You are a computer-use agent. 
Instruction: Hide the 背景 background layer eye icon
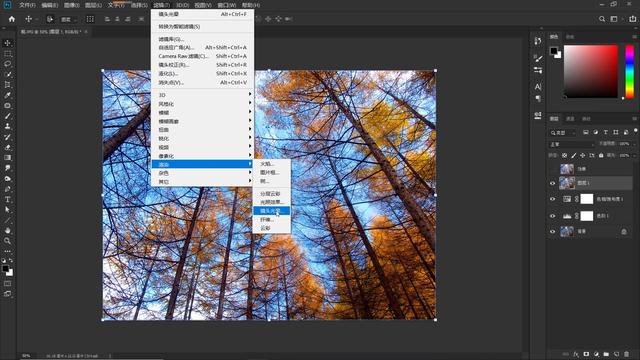click(x=553, y=231)
